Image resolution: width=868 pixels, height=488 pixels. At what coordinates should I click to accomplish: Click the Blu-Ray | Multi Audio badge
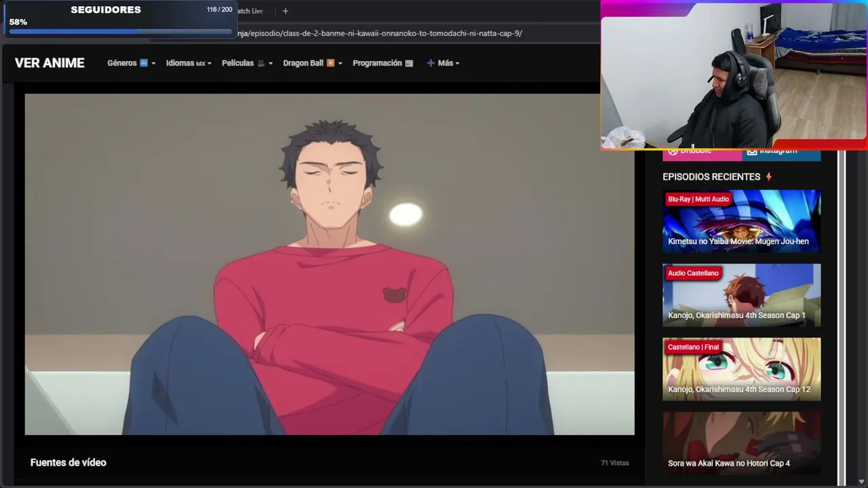point(698,199)
